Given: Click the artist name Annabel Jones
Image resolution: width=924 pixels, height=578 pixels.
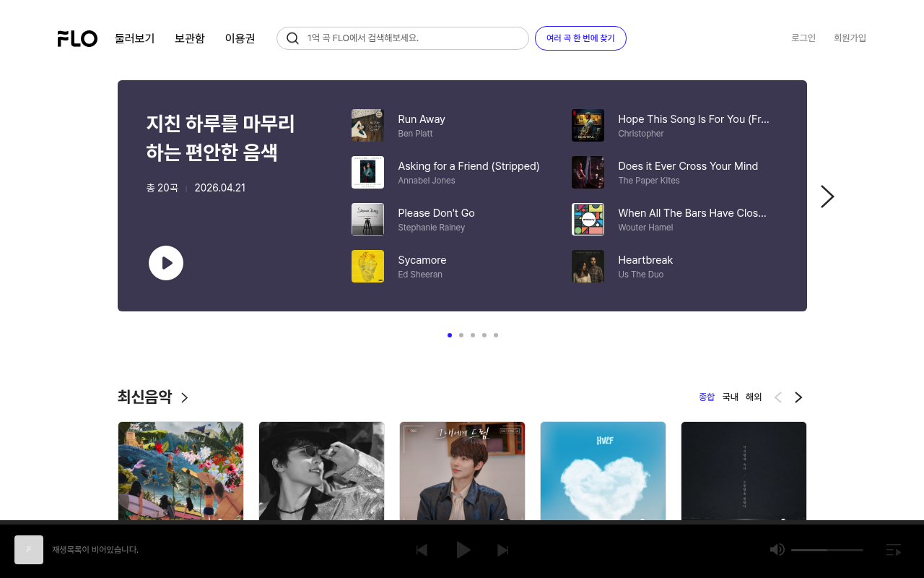Looking at the screenshot, I should click(427, 181).
